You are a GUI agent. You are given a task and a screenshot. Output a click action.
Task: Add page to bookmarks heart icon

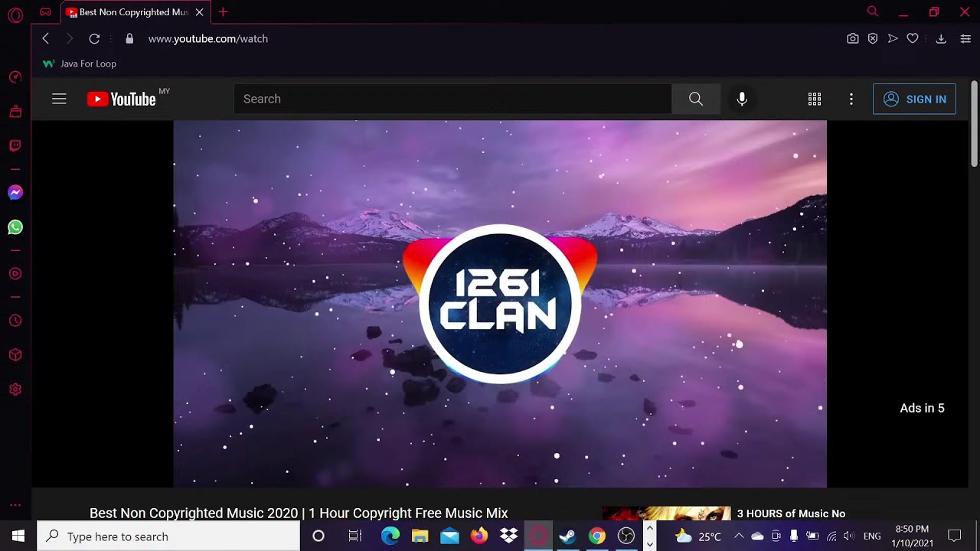coord(913,38)
